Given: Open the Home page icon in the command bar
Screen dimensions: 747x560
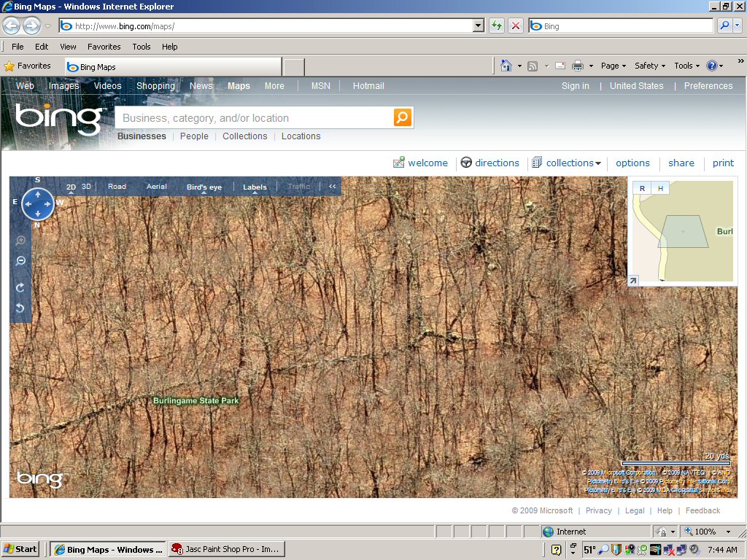Looking at the screenshot, I should [506, 66].
